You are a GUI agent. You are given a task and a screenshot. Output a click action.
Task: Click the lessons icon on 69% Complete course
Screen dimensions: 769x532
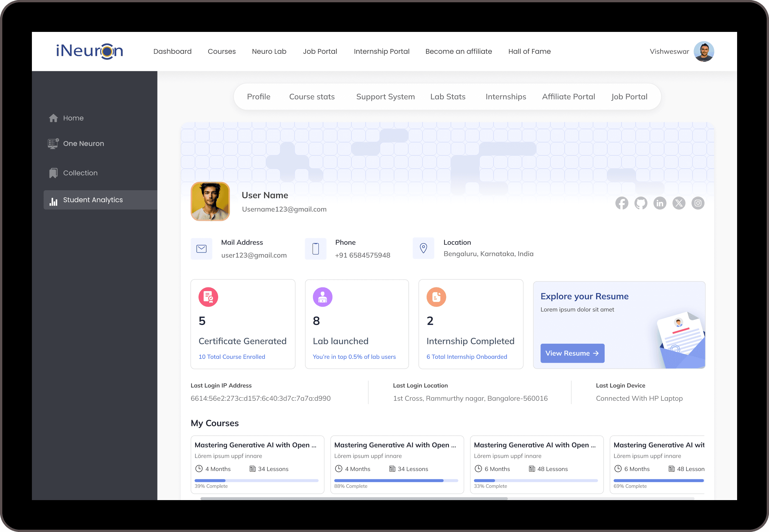point(671,469)
